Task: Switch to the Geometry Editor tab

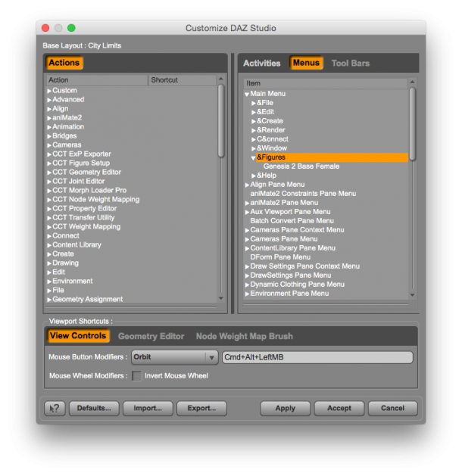Action: (x=151, y=336)
